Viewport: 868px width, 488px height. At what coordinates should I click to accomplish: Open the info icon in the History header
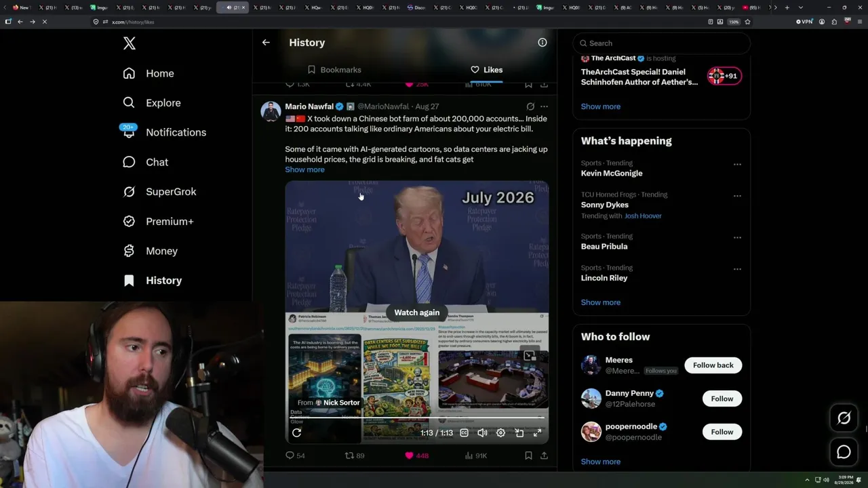pyautogui.click(x=542, y=42)
